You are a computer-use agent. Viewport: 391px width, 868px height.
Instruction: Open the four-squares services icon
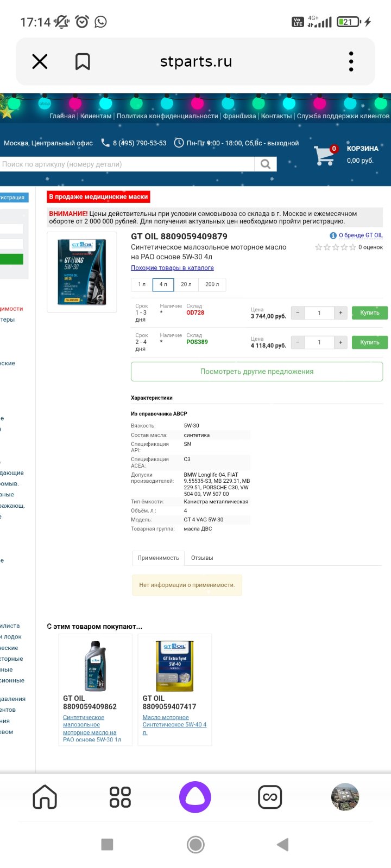pyautogui.click(x=120, y=797)
